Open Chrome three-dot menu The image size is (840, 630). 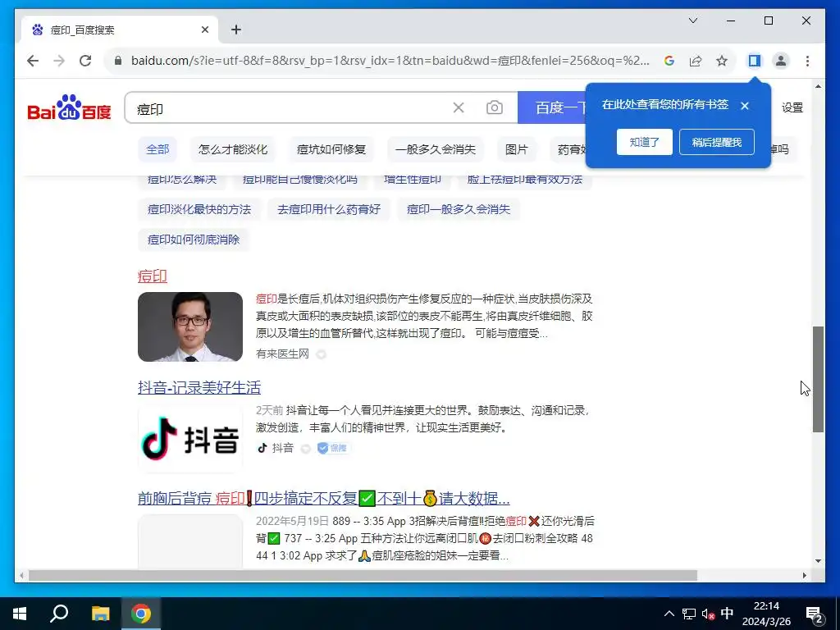point(807,61)
